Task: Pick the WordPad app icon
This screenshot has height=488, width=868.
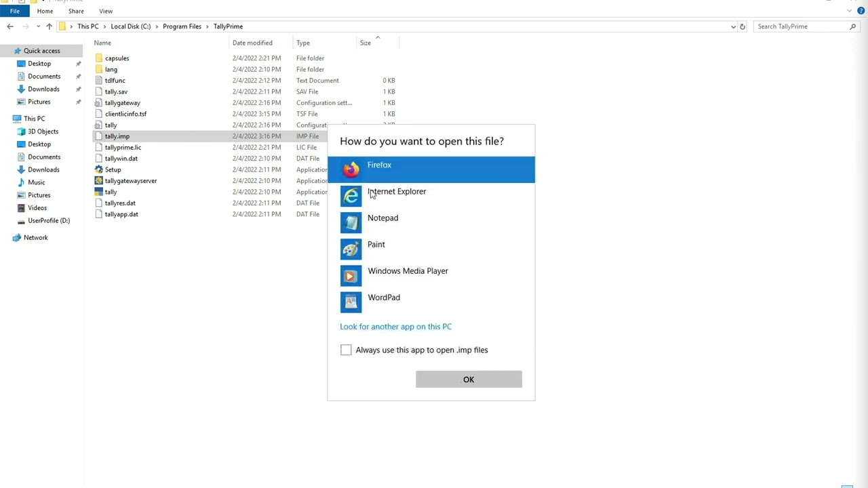Action: pos(351,302)
